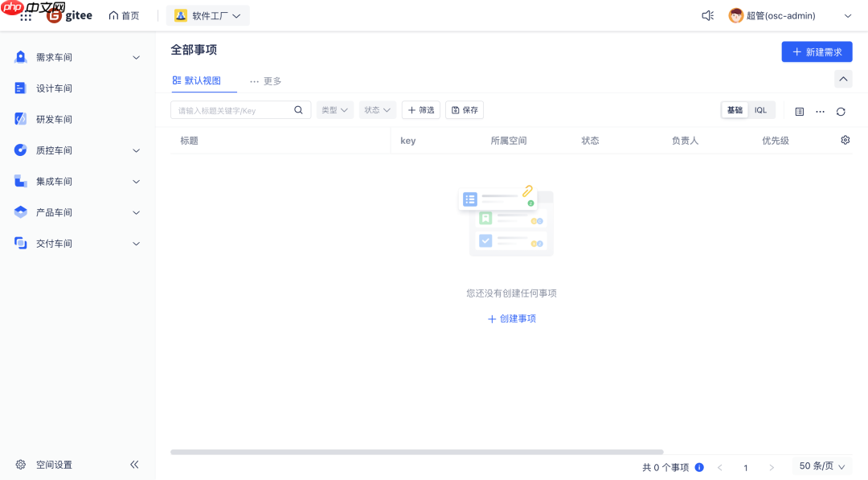Screen dimensions: 868x480
Task: Click the 新建需求 button
Action: coord(817,51)
